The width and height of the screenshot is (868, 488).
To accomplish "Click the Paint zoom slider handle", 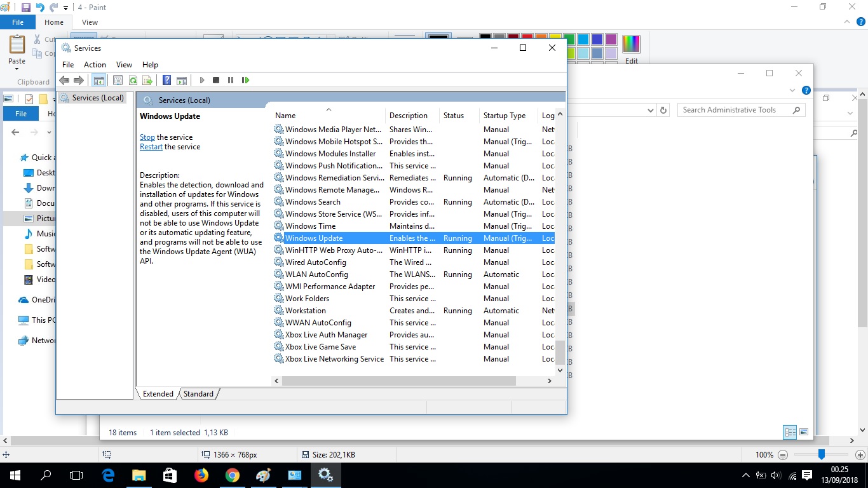I will coord(821,454).
